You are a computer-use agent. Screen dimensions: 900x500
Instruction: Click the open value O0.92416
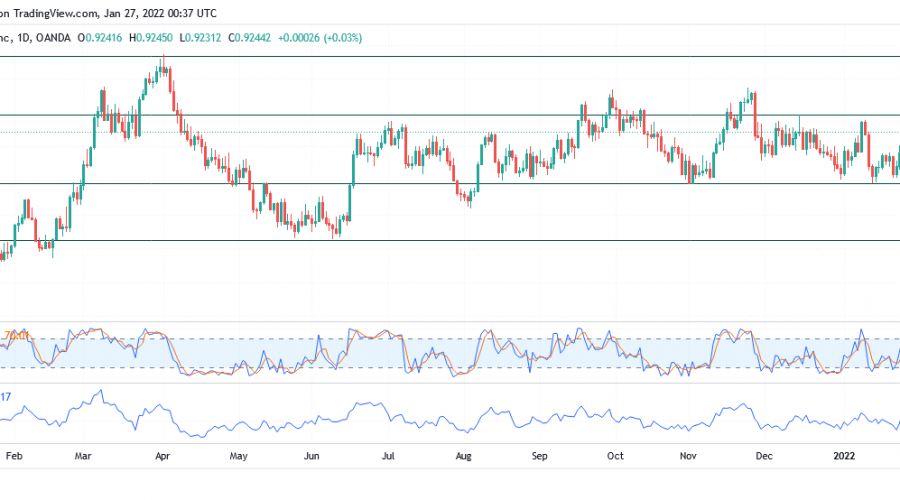[100, 38]
